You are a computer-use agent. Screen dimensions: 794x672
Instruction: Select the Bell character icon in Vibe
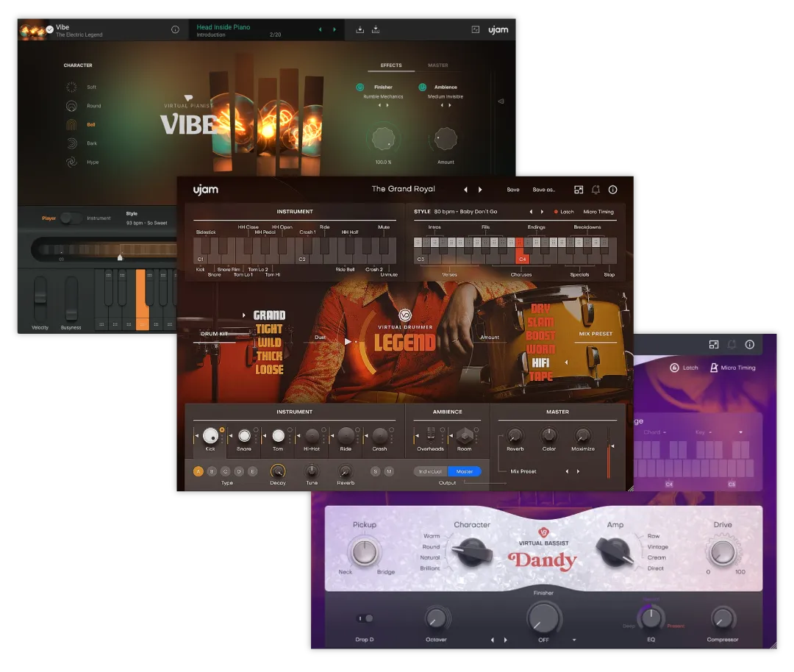coord(71,124)
